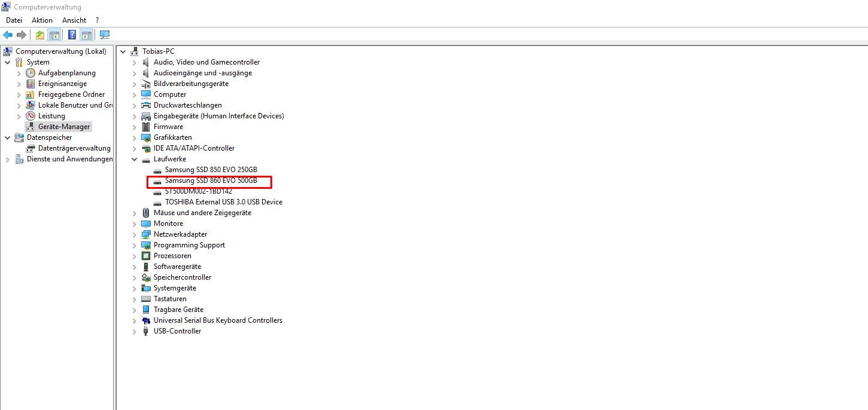Screen dimensions: 868x410
Task: Click the Audio, Video und Gamecontroller speaker icon
Action: 146,62
